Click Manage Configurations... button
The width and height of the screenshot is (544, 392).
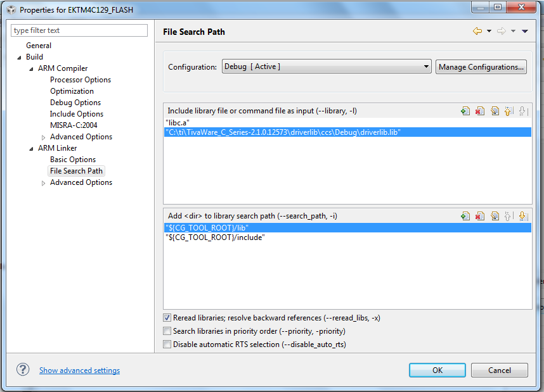481,67
